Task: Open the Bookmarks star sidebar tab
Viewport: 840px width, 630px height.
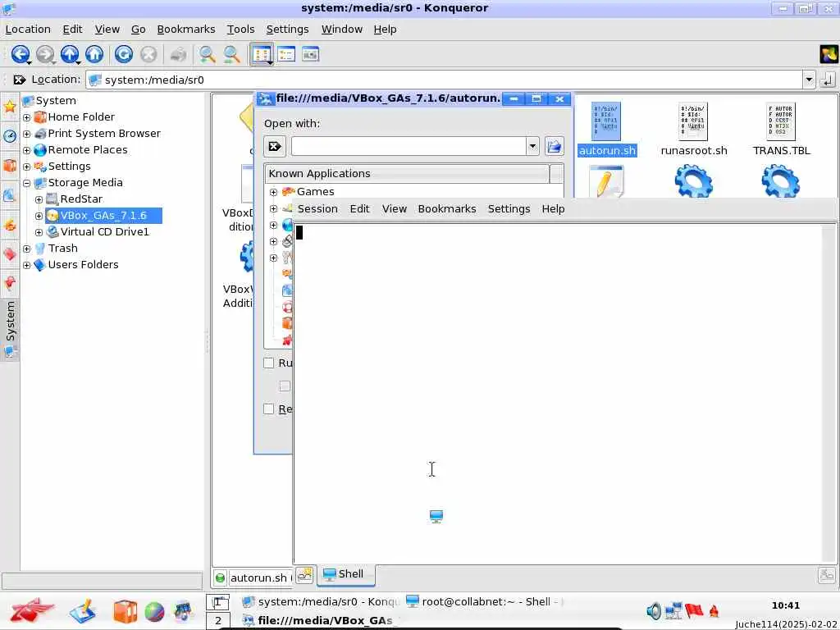Action: tap(10, 107)
